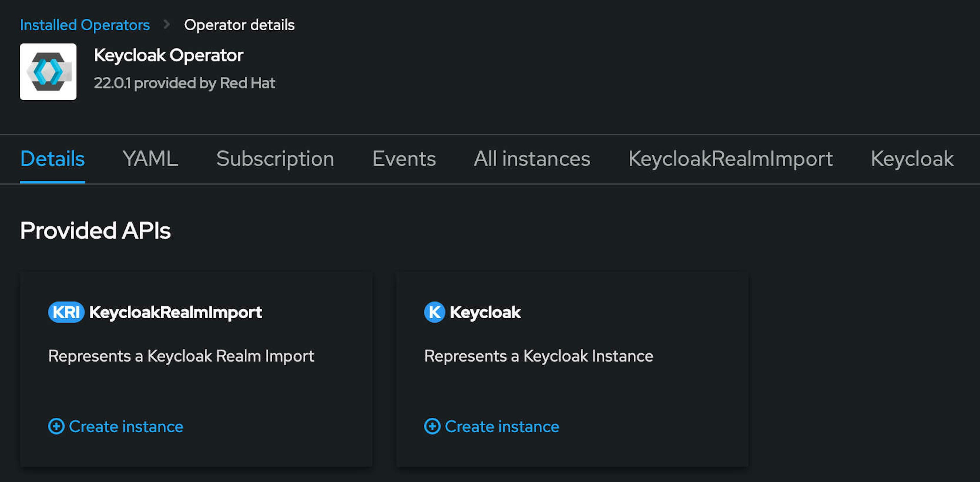Viewport: 980px width, 482px height.
Task: Click plus icon under Keycloak card
Action: 432,426
